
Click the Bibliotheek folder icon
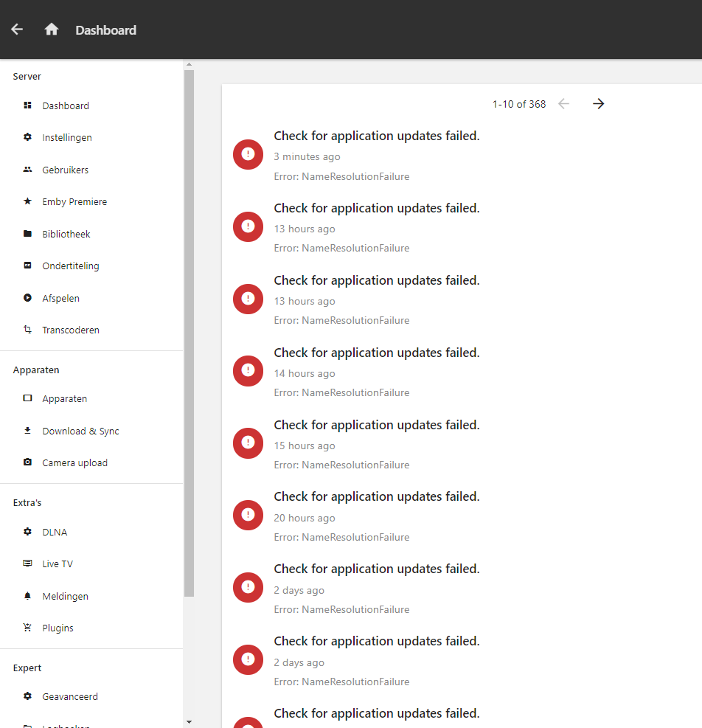(x=27, y=234)
